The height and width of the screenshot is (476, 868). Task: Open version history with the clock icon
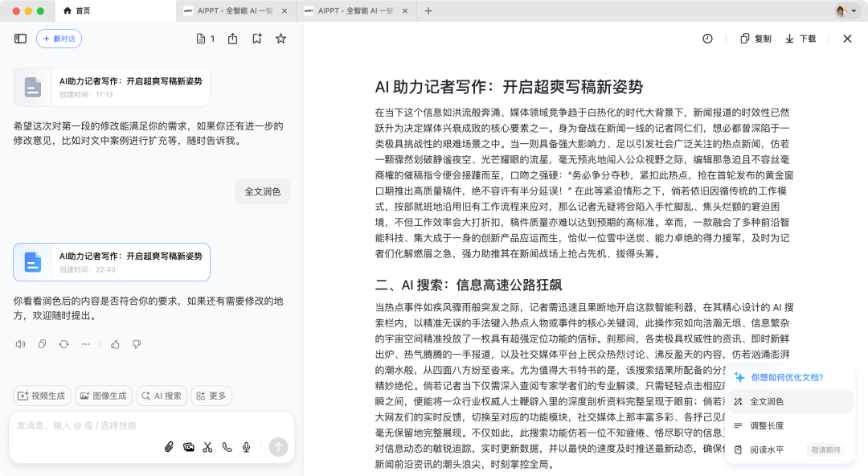pyautogui.click(x=707, y=38)
